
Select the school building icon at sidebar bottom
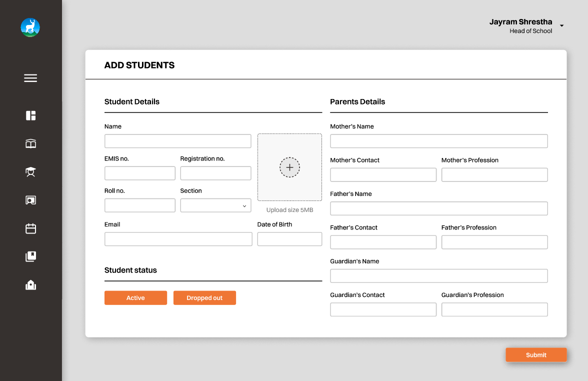click(30, 284)
